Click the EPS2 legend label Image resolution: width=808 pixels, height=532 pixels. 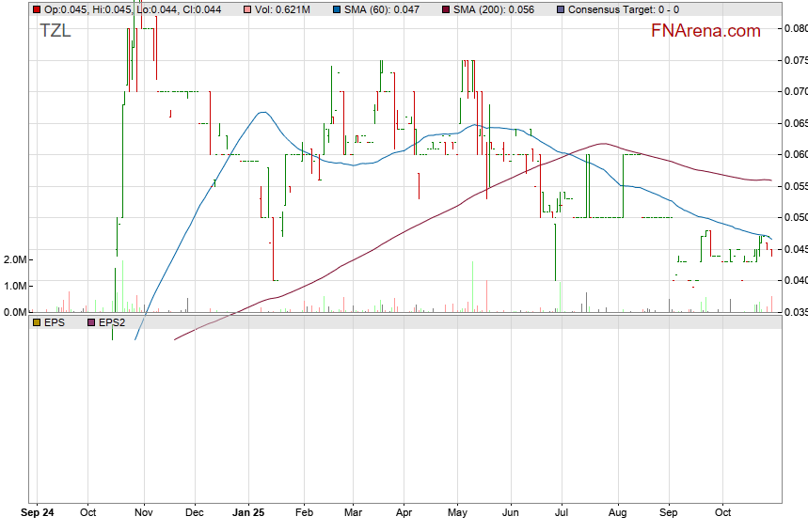click(x=112, y=321)
